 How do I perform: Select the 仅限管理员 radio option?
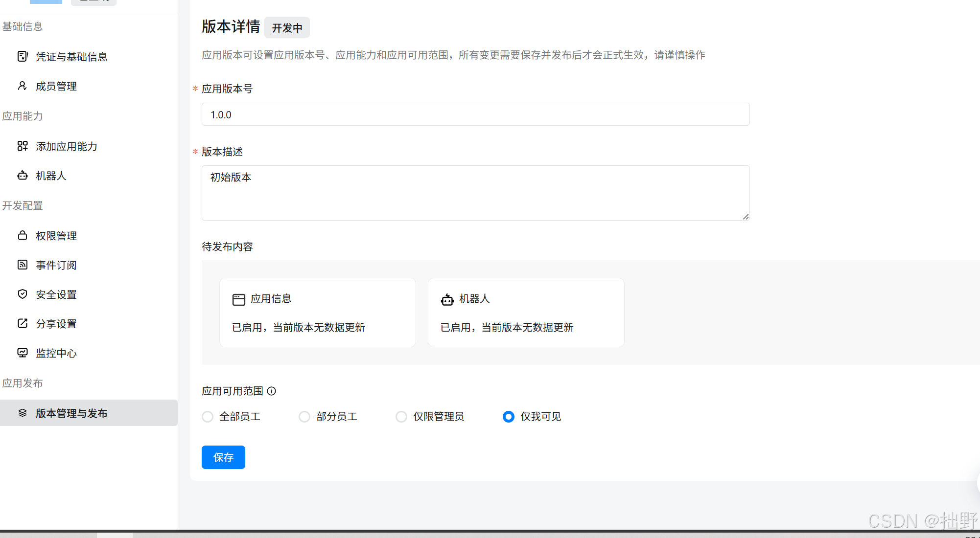coord(401,416)
